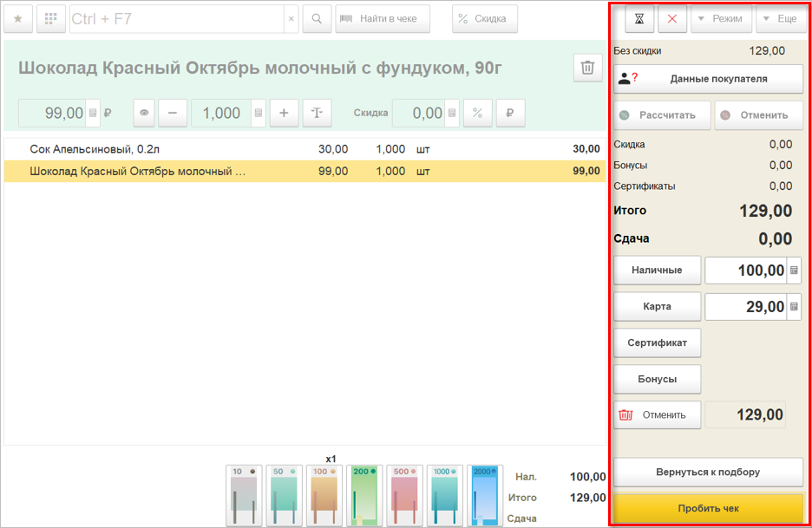Select ruble discount type button
This screenshot has width=812, height=528.
pyautogui.click(x=510, y=113)
